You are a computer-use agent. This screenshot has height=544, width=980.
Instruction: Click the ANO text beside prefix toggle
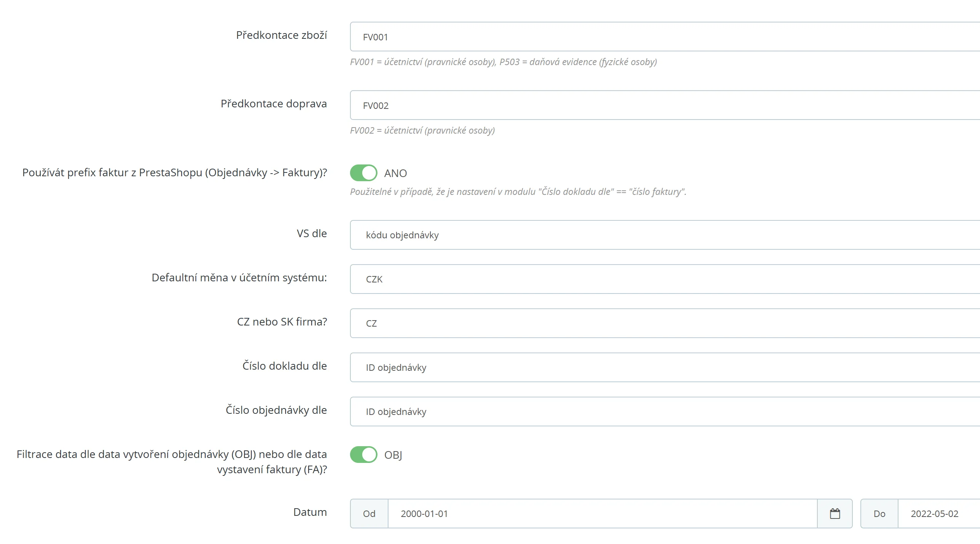(395, 173)
